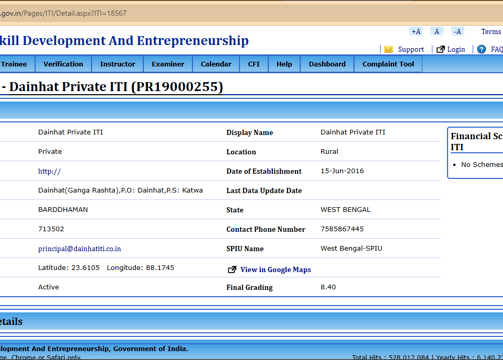Click the West Bengal-SPIU value
The height and width of the screenshot is (360, 503).
pos(351,248)
